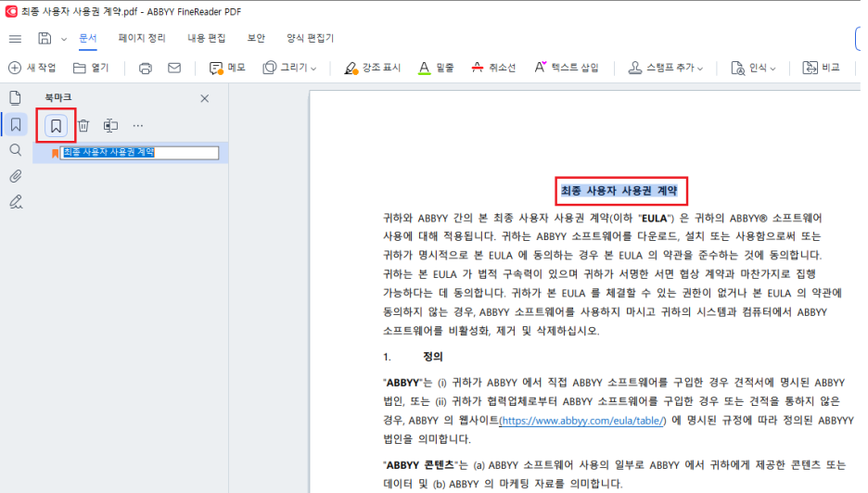The width and height of the screenshot is (868, 493).
Task: Delete bookmark with trash icon
Action: [x=83, y=126]
